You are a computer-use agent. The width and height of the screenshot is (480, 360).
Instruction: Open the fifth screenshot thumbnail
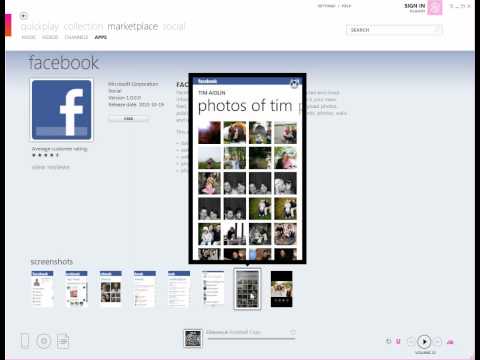[179, 289]
